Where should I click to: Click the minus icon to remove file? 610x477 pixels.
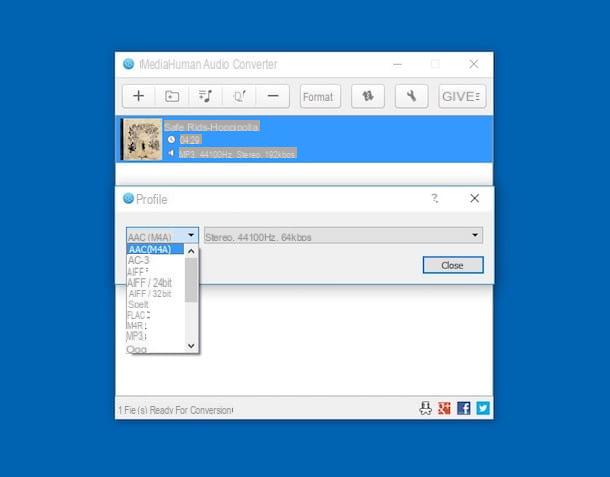273,96
